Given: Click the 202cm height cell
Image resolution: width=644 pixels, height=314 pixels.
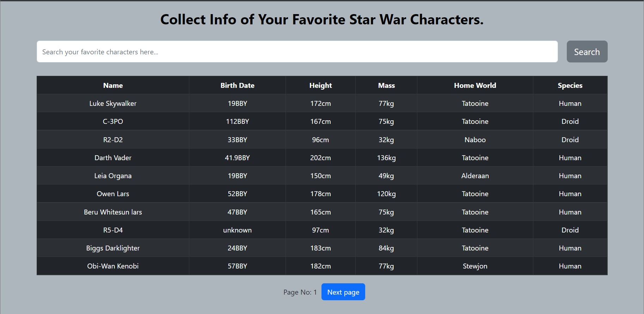Looking at the screenshot, I should [320, 158].
